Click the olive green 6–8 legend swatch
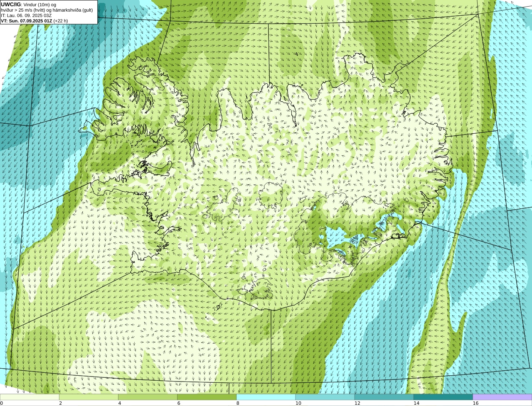This screenshot has height=406, width=532. coord(207,397)
